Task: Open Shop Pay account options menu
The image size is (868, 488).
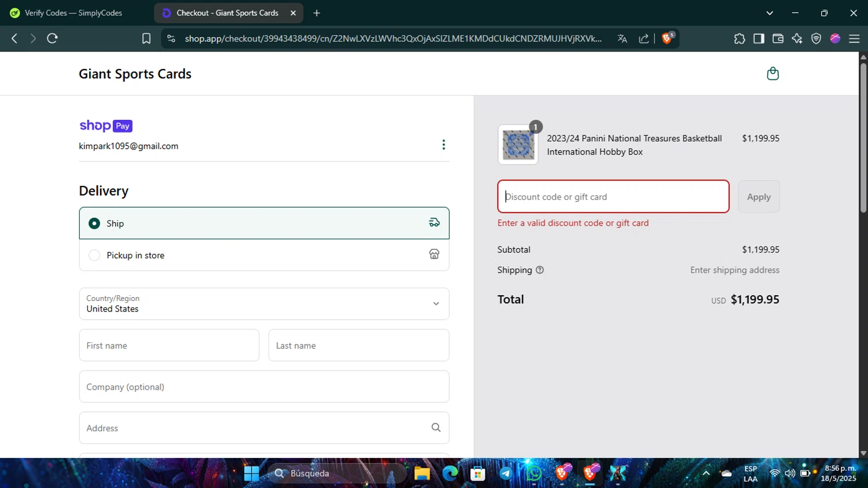Action: coord(444,145)
